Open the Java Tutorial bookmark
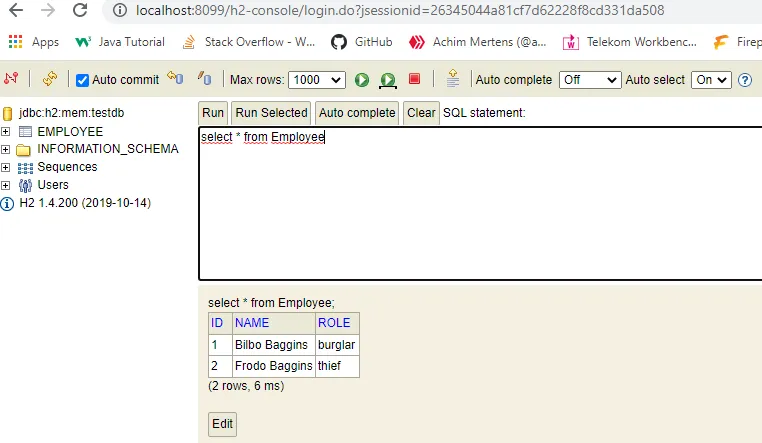Screen dimensions: 762x443 120,42
